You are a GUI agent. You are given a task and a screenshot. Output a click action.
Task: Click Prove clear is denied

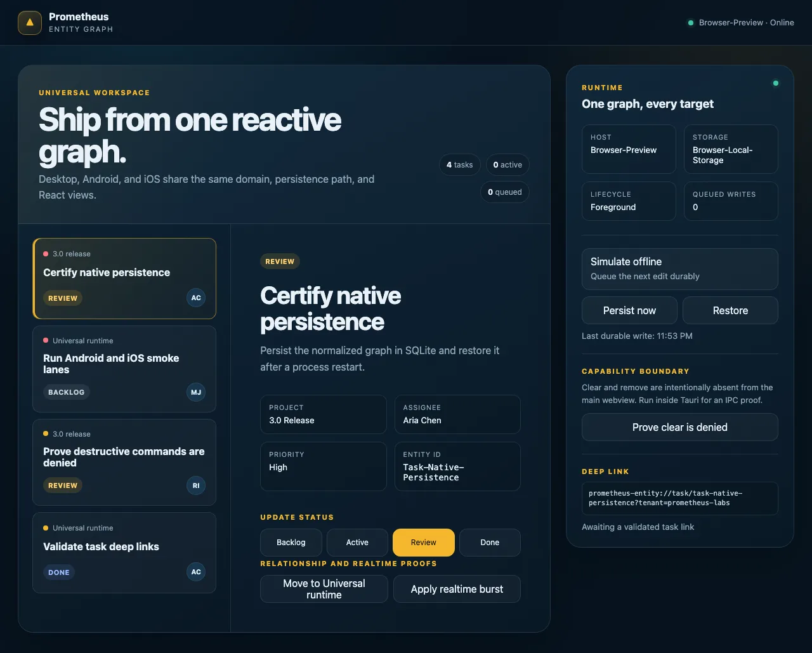[x=680, y=427]
